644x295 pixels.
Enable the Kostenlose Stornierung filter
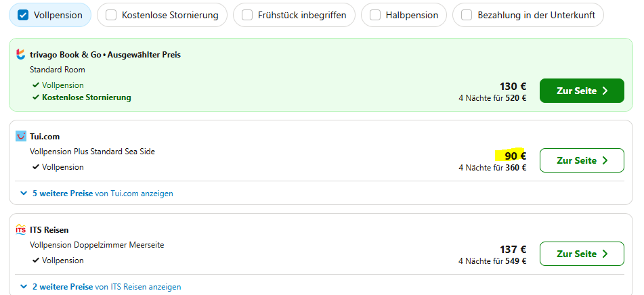tap(111, 15)
